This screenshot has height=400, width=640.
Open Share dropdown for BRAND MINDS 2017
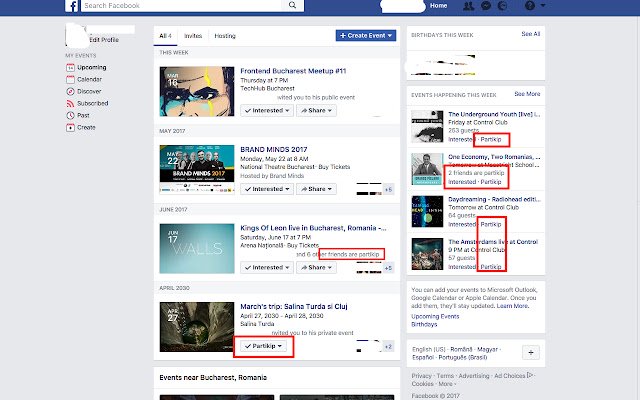(x=316, y=189)
